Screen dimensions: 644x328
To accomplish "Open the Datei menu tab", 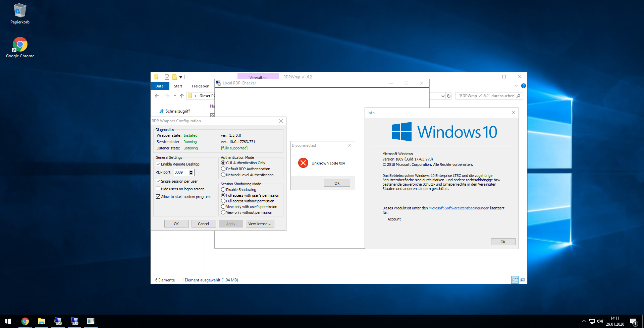I will click(160, 86).
